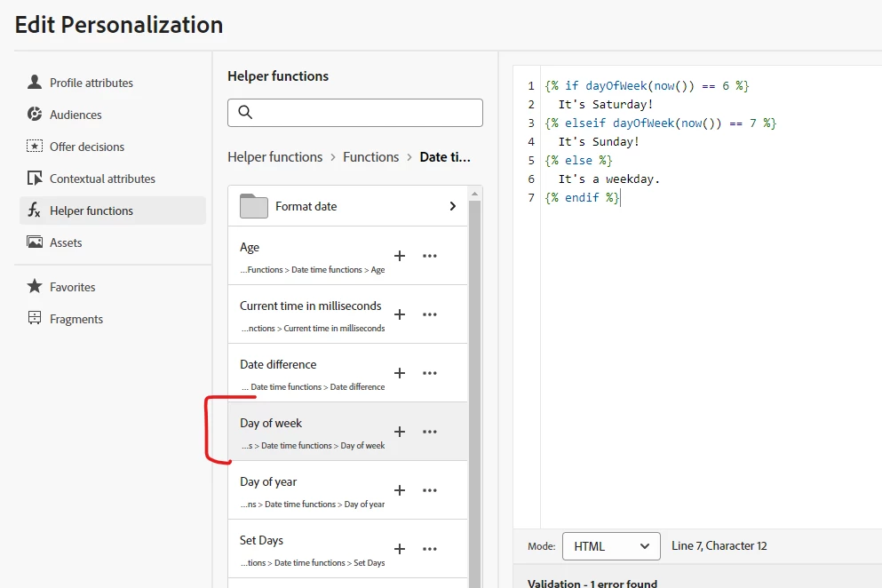882x588 pixels.
Task: Add Current time in milliseconds function
Action: tap(400, 314)
